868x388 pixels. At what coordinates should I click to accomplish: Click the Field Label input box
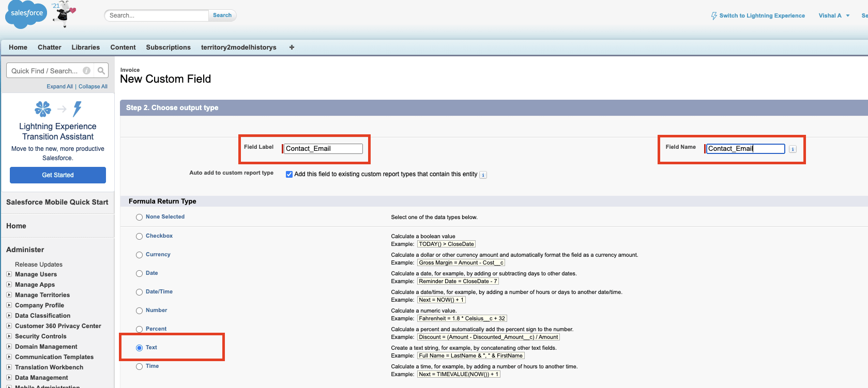[323, 149]
